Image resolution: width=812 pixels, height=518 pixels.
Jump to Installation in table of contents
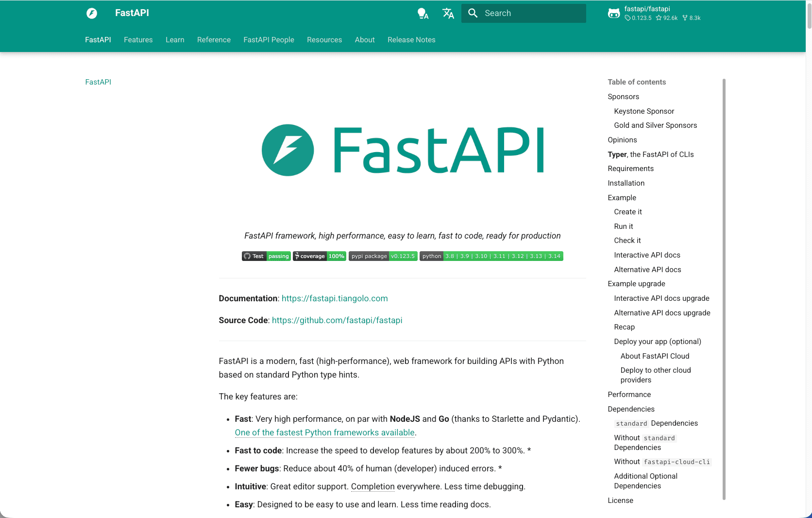coord(626,183)
